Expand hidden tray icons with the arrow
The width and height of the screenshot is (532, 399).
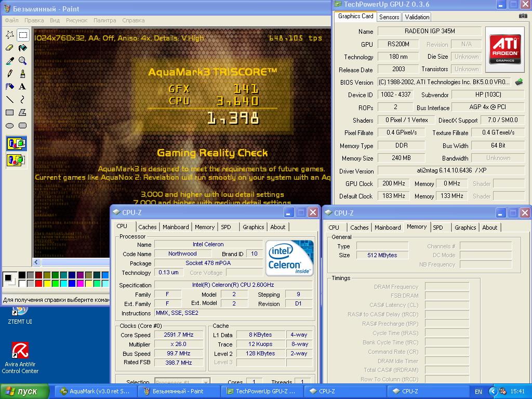[x=493, y=392]
